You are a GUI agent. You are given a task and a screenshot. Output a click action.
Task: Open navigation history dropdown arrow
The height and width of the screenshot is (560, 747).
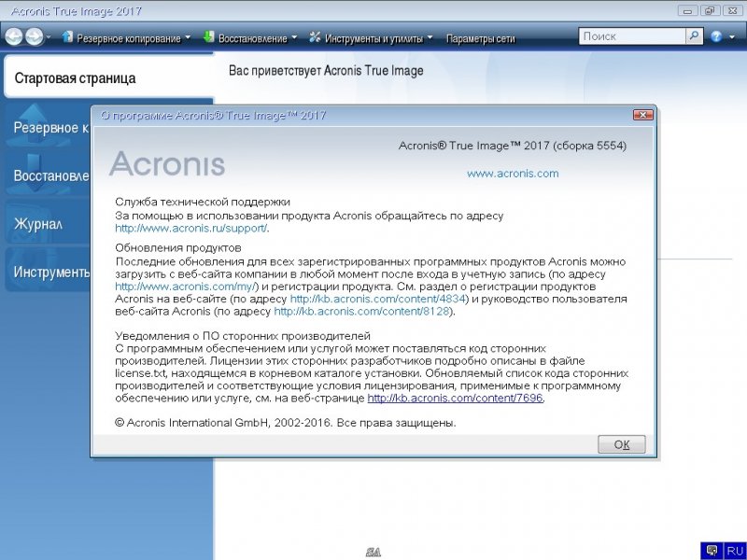(49, 37)
